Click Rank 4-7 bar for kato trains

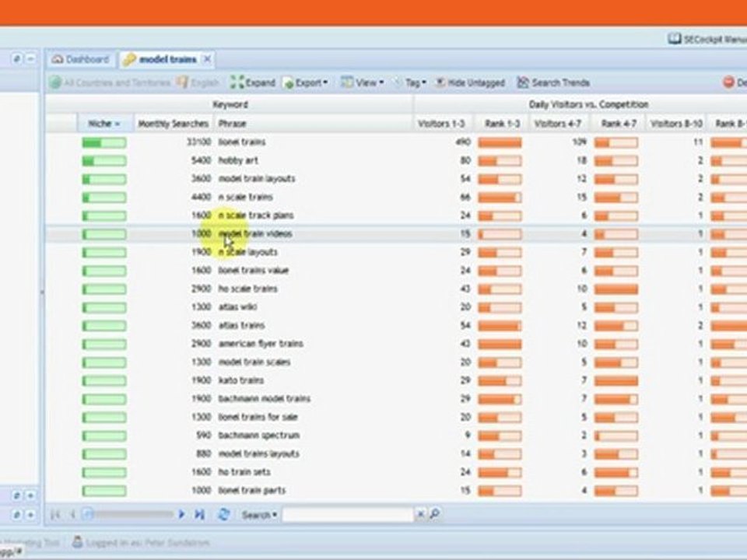616,381
